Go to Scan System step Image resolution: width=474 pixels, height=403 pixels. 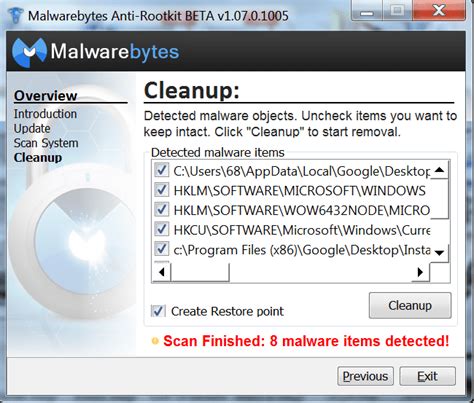[x=46, y=143]
